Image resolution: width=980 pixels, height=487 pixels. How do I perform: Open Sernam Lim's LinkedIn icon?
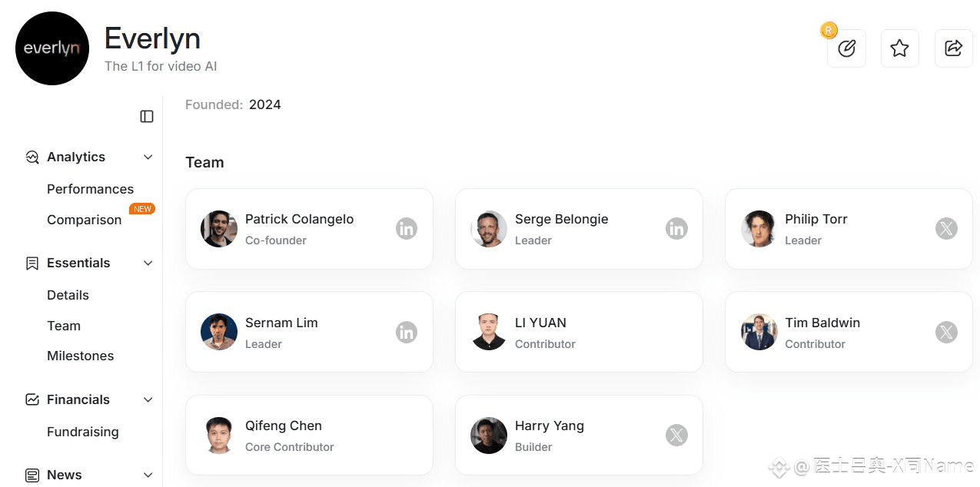407,332
